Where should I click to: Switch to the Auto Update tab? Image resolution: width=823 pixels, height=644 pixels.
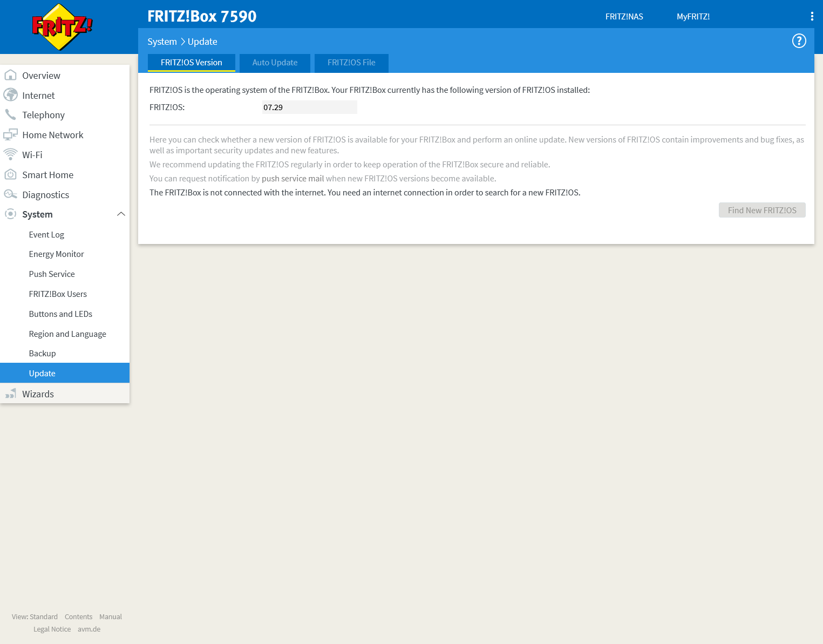pos(275,63)
